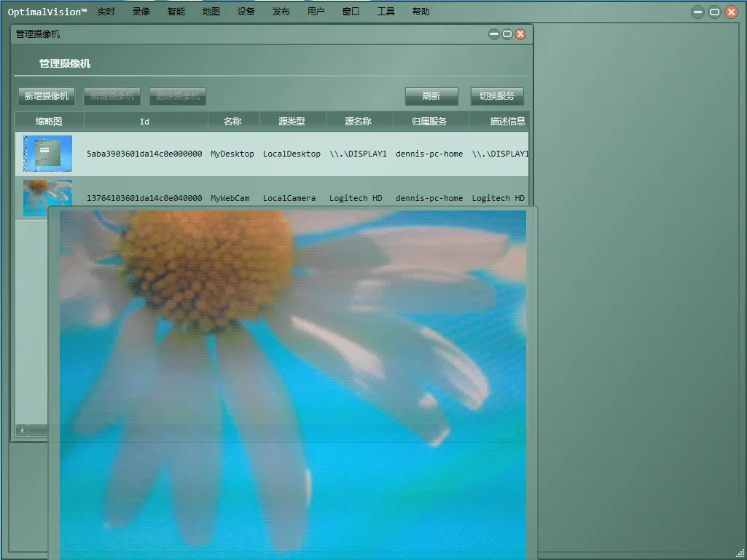Select the Id 13764103601da14c0e040000 cell
This screenshot has width=747, height=560.
144,198
